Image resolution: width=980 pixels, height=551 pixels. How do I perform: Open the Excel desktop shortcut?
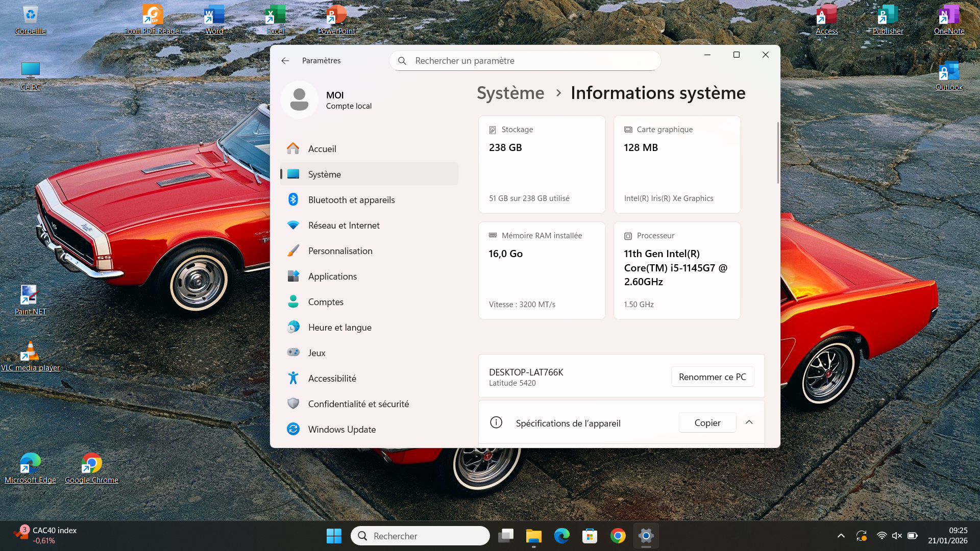276,19
